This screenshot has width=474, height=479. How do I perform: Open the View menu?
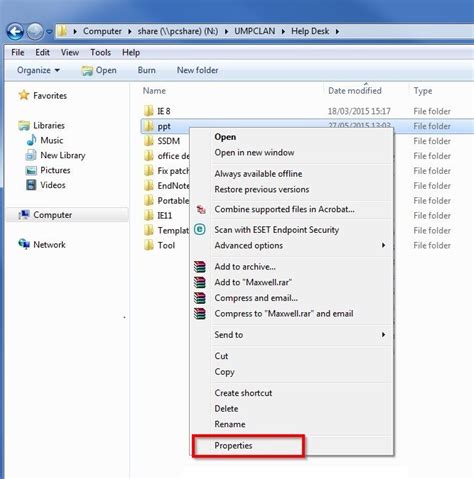point(70,53)
